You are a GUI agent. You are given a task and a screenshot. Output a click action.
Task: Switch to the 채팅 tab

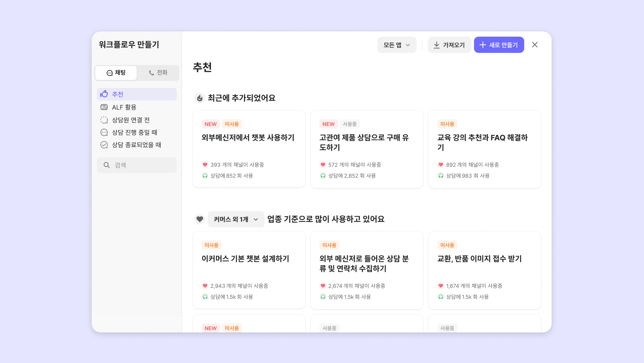click(116, 73)
